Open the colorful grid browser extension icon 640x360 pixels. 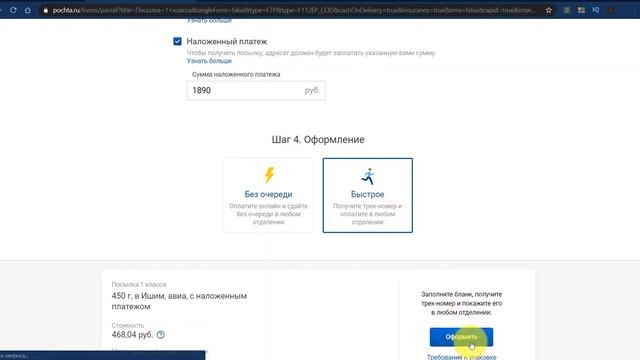pos(581,10)
